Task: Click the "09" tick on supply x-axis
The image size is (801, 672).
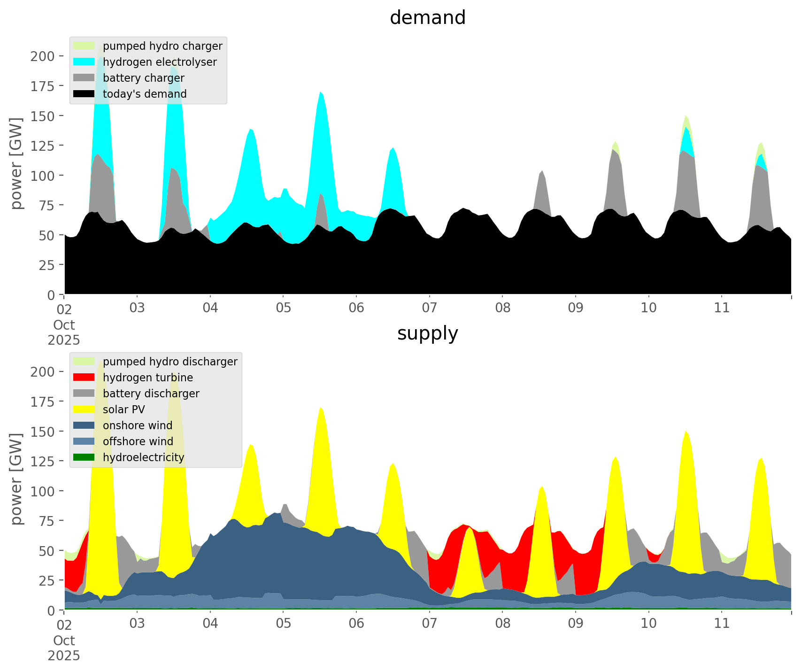Action: pos(575,624)
